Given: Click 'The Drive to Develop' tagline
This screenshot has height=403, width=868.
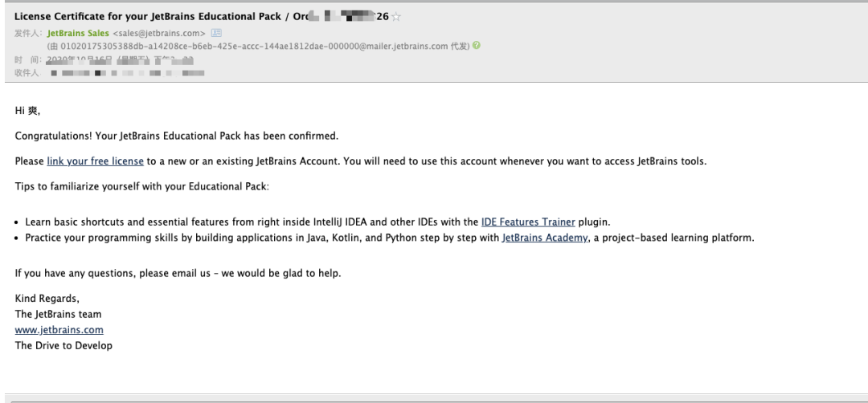Looking at the screenshot, I should point(63,345).
